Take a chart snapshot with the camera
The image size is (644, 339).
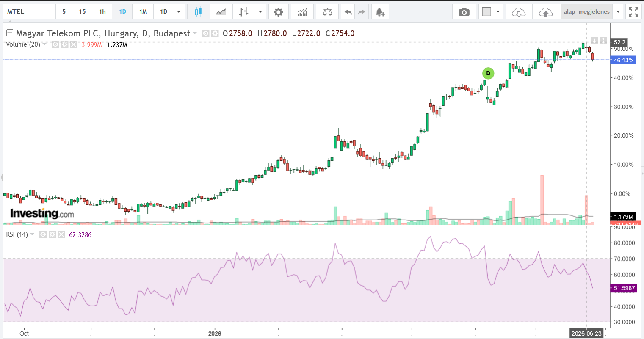(x=464, y=12)
